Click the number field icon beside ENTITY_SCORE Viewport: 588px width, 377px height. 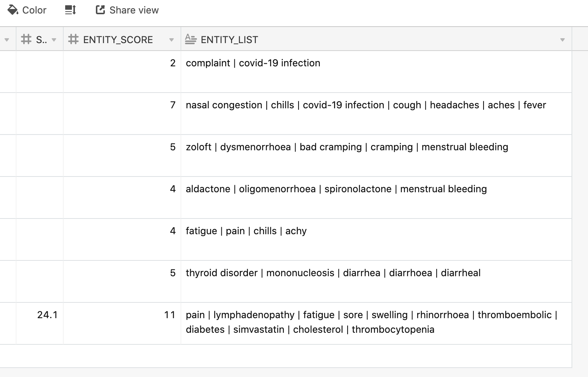coord(73,39)
